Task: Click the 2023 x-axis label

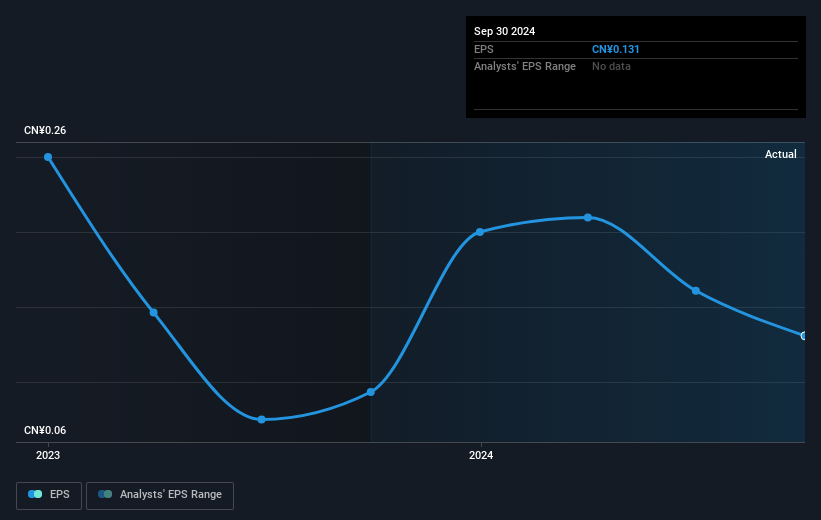Action: click(x=48, y=455)
